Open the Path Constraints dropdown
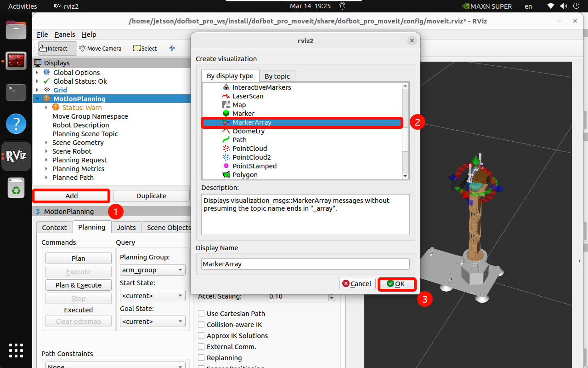588x368 pixels. 115,365
